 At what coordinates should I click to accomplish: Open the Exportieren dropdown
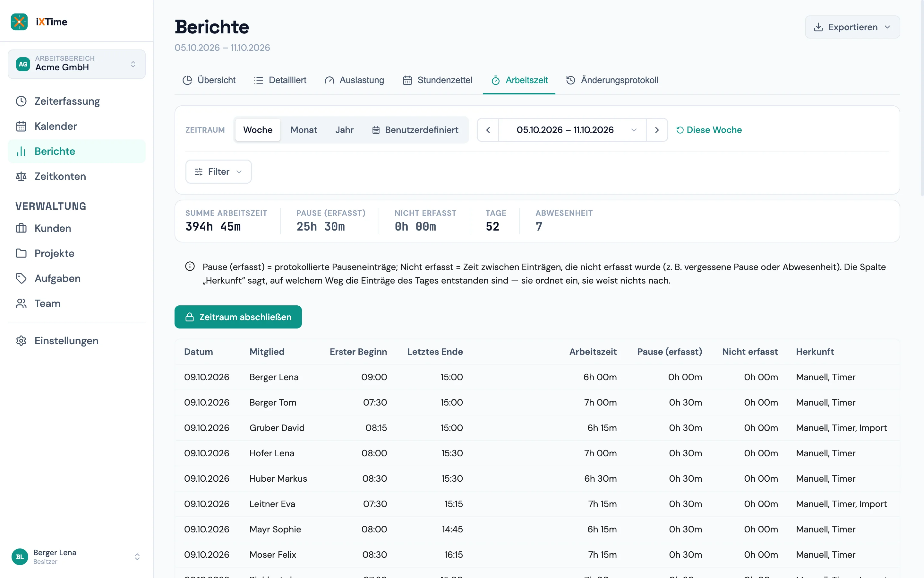852,27
